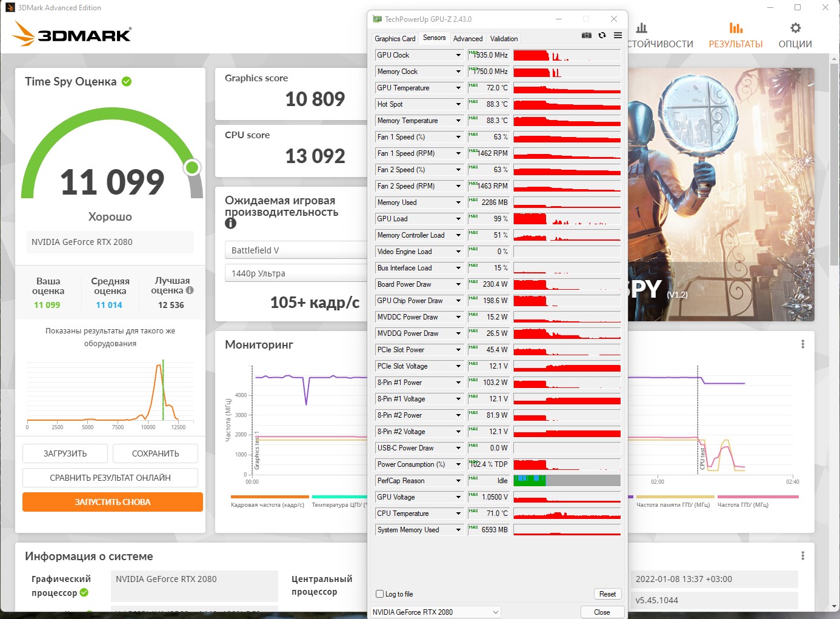
Task: Switch to the Validation tab
Action: pyautogui.click(x=504, y=39)
